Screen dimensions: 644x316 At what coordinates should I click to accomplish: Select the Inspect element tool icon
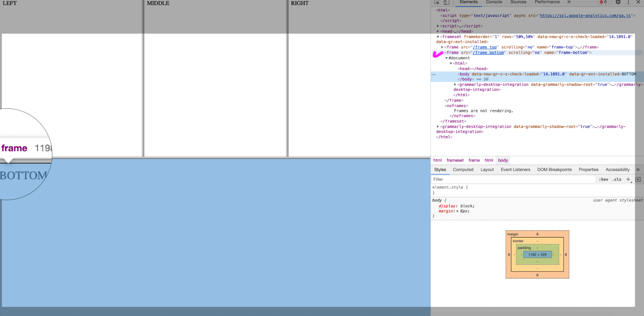pyautogui.click(x=437, y=2)
